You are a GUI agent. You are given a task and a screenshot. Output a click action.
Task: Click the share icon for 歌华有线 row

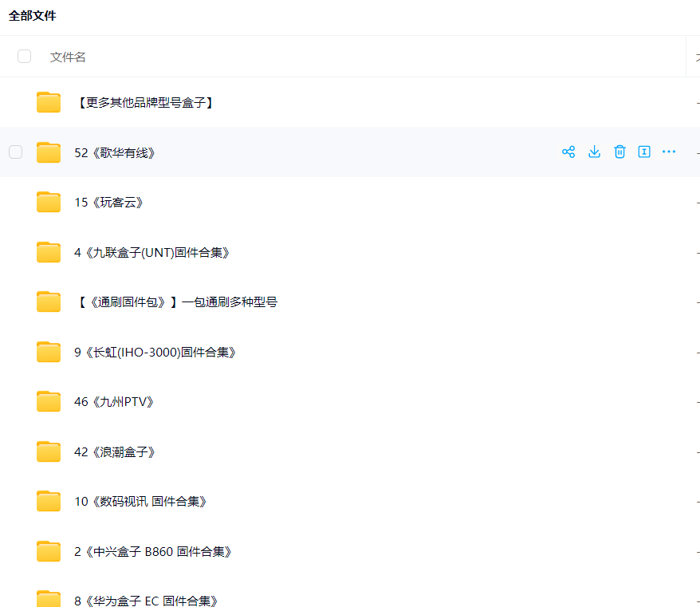pyautogui.click(x=568, y=152)
